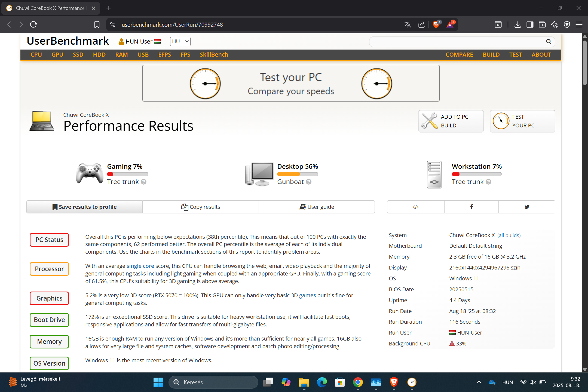588x392 pixels.
Task: Open the SkillBench menu item
Action: click(x=214, y=55)
